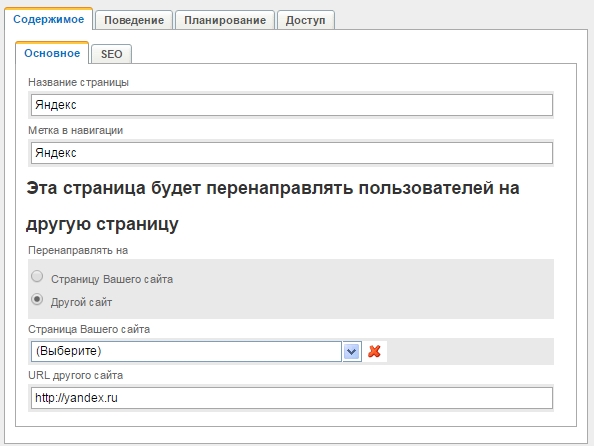Focus the Название страницы text field
The height and width of the screenshot is (446, 594).
pyautogui.click(x=292, y=105)
